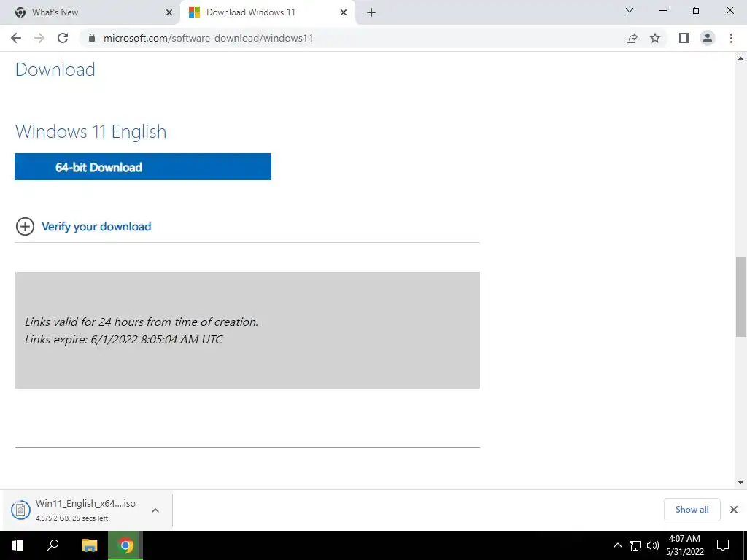Open the taskbar clock and date
This screenshot has height=560, width=747.
[684, 545]
